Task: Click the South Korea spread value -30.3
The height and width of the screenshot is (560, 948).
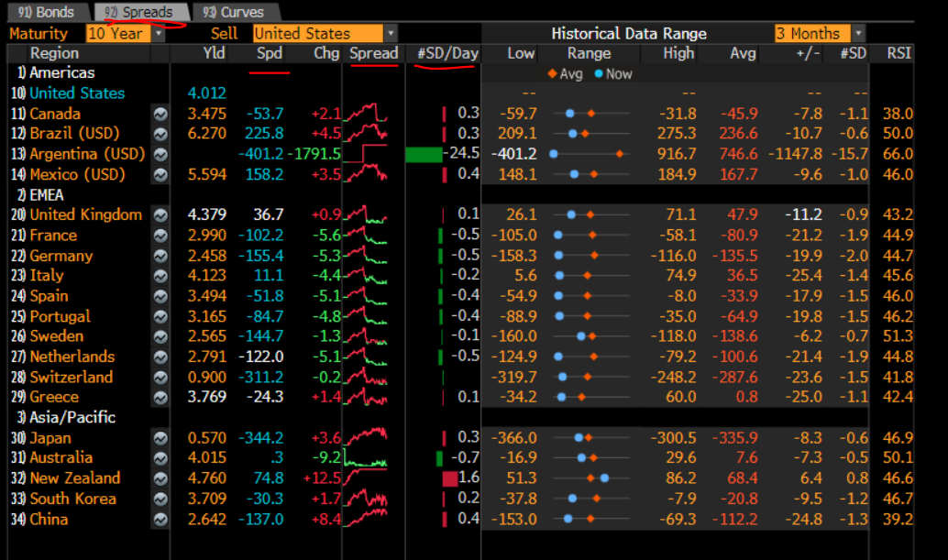Action: 265,499
